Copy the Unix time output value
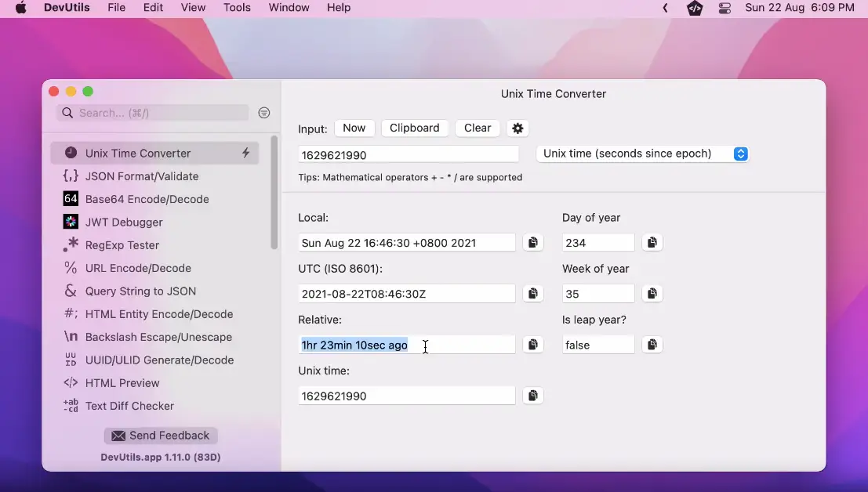The image size is (868, 492). pos(533,396)
